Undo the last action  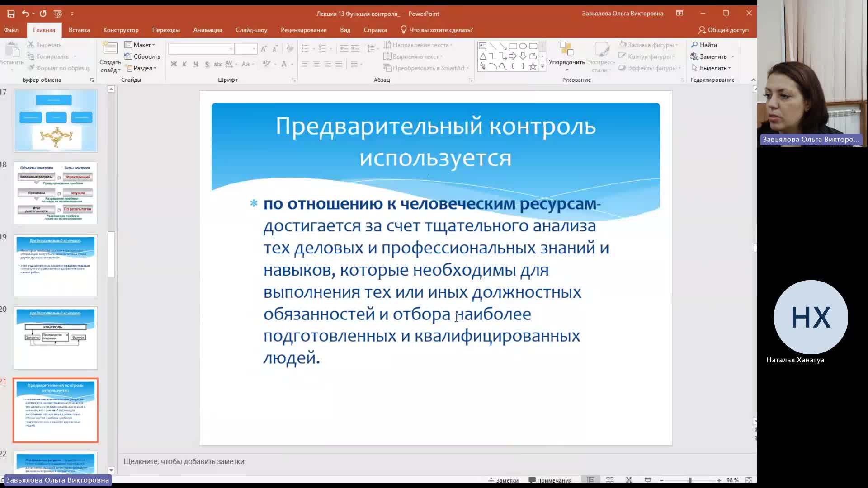25,14
